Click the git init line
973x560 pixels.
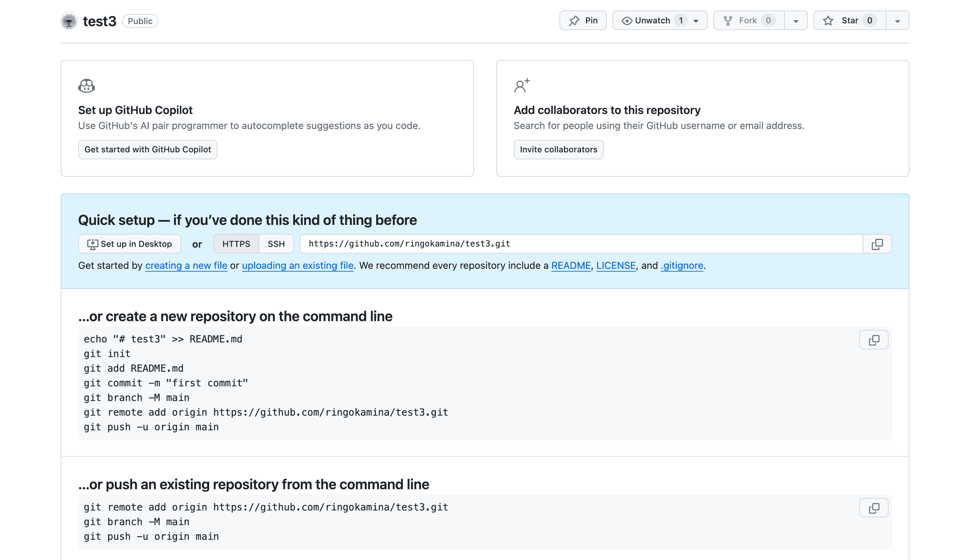pyautogui.click(x=107, y=354)
